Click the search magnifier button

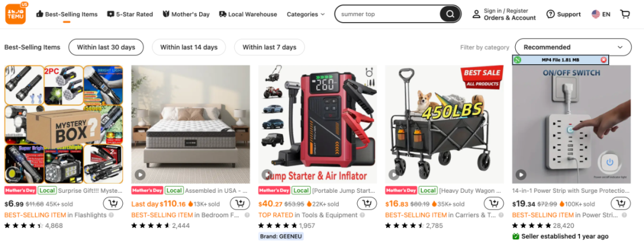pyautogui.click(x=450, y=14)
